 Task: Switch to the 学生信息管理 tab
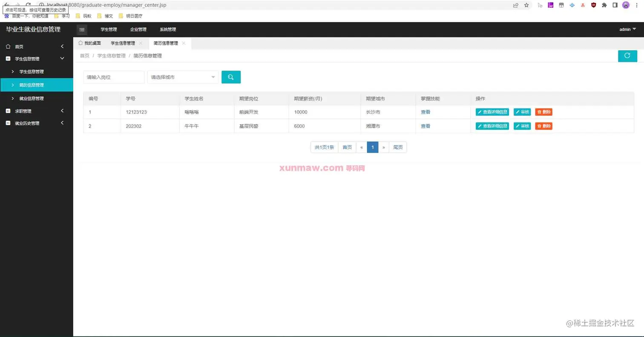(123, 43)
